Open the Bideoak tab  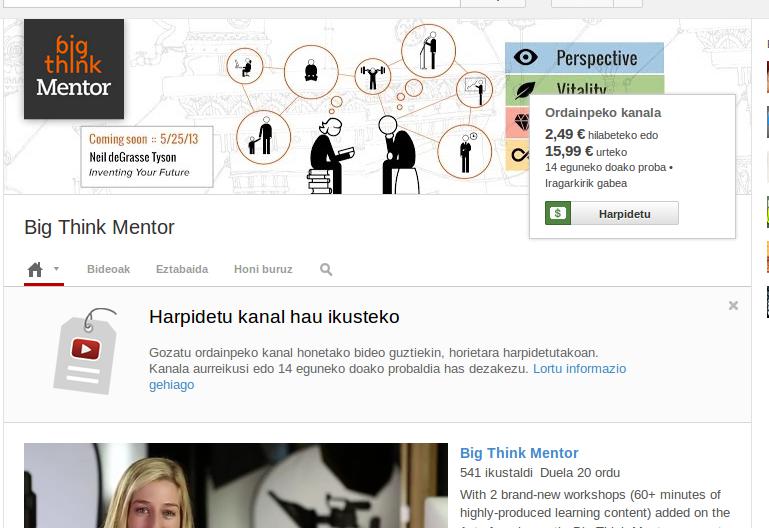pos(108,270)
